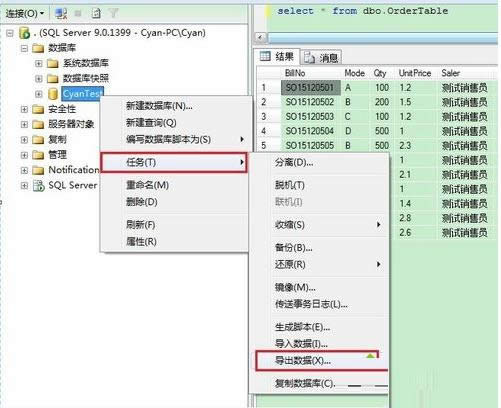
Task: Open the 连接(O) dropdown
Action: (25, 14)
